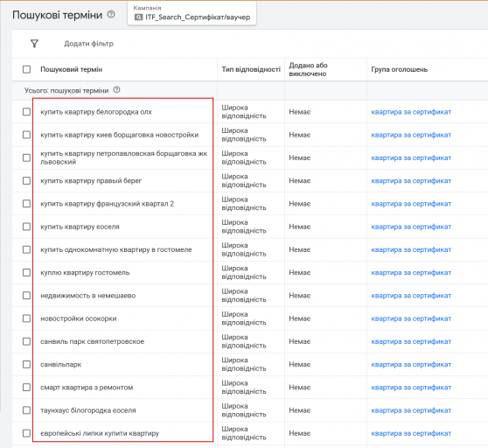Click the campaign search icon near ITF_Search
488x448 pixels.
pos(138,17)
